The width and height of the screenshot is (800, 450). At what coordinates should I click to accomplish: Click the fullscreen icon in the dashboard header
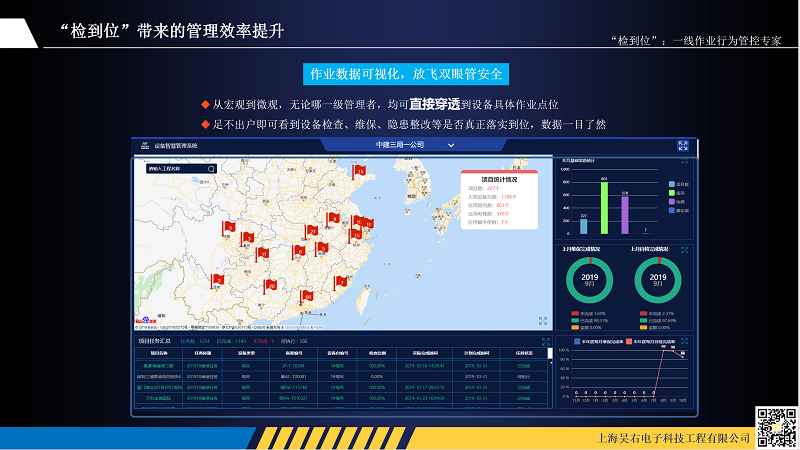[683, 145]
